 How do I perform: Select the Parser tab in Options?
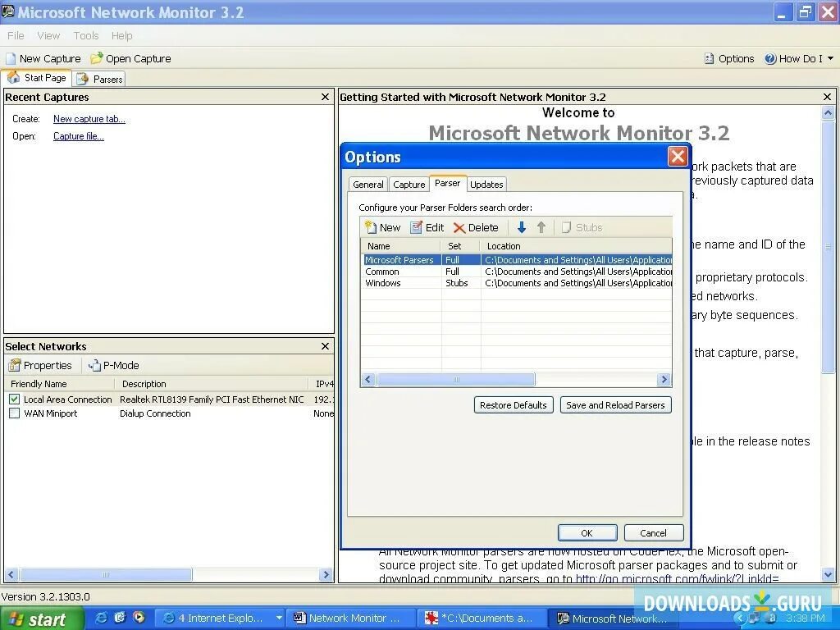click(447, 183)
